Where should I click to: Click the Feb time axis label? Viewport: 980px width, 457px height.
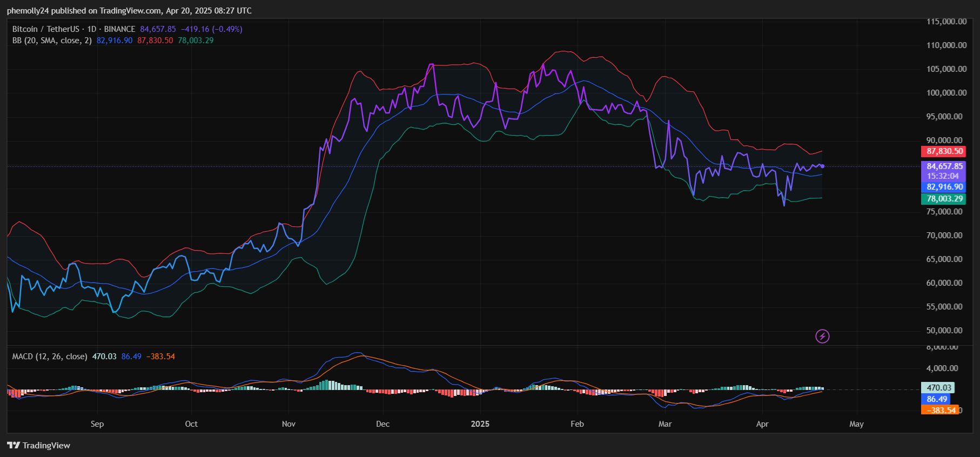pyautogui.click(x=577, y=424)
